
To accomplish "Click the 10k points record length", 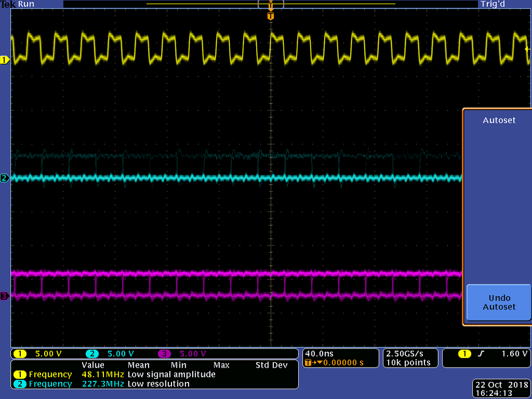I will [408, 363].
